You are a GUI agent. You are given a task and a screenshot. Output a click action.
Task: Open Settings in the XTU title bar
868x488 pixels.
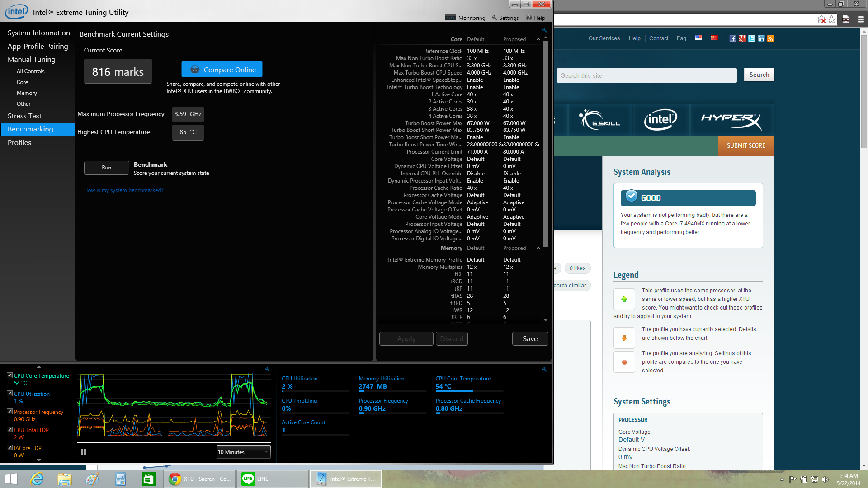505,18
